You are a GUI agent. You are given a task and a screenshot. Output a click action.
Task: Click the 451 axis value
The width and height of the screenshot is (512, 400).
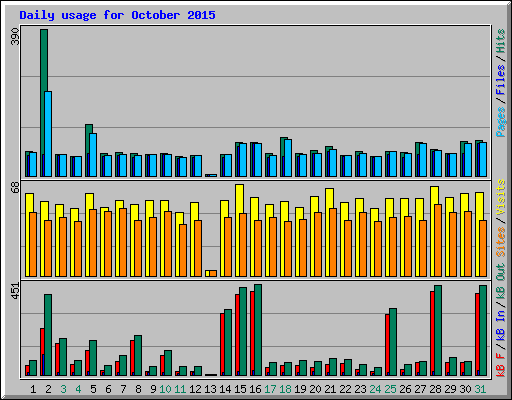(15, 291)
